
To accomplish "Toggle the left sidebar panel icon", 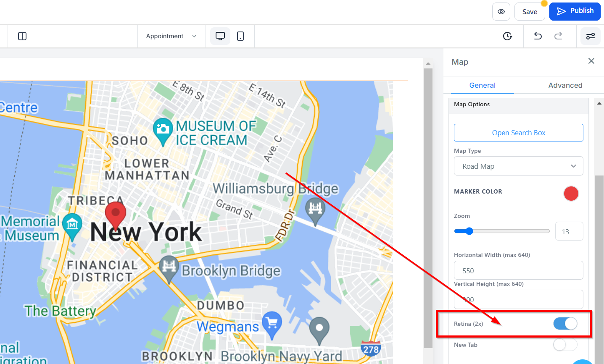I will click(x=23, y=36).
